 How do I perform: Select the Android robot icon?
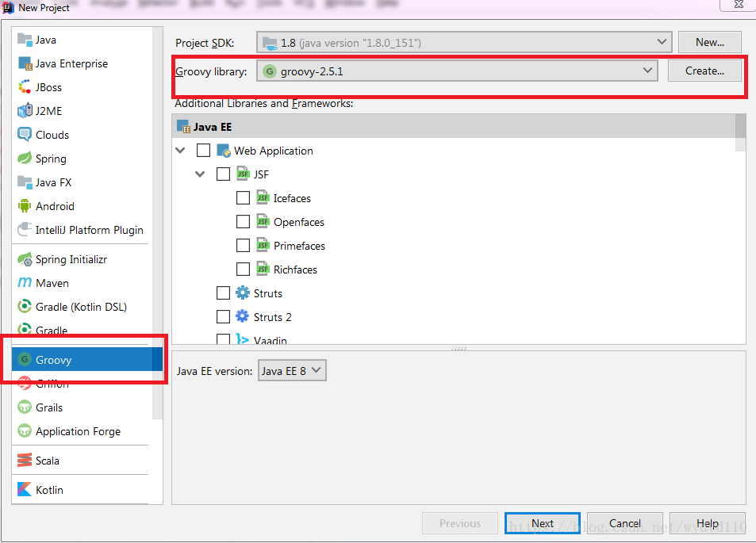coord(25,206)
